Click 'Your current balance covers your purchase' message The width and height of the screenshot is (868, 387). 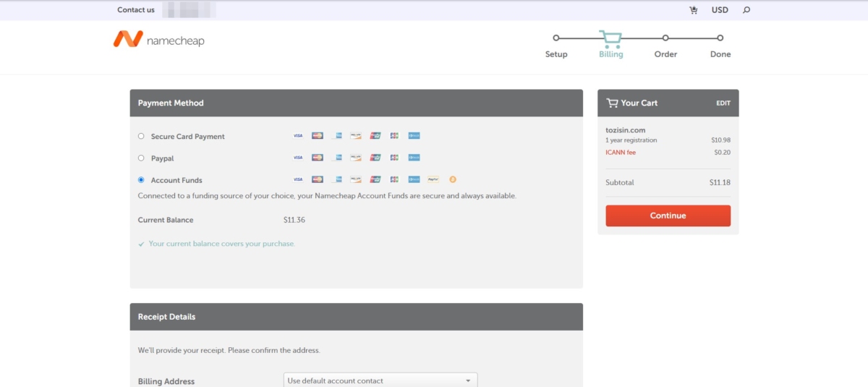[x=222, y=244]
